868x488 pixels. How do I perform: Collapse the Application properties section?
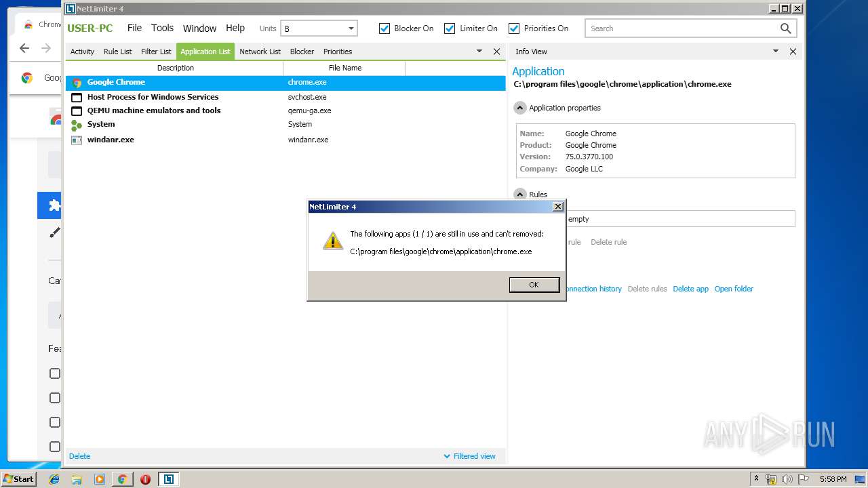[x=520, y=108]
